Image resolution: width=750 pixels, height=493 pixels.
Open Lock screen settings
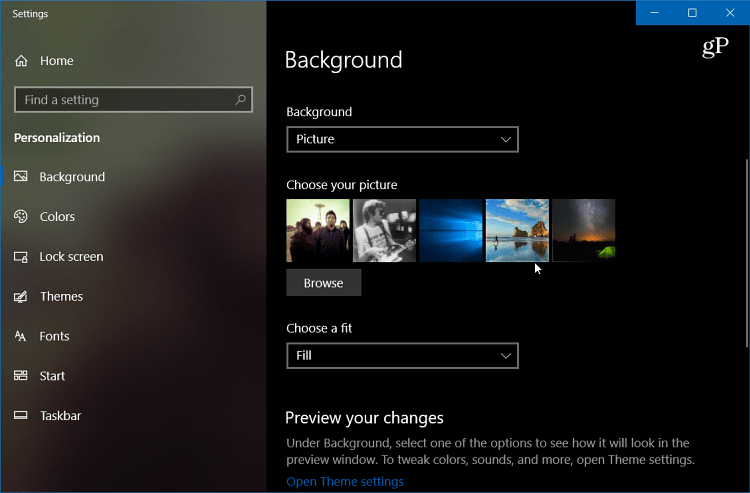(133, 257)
